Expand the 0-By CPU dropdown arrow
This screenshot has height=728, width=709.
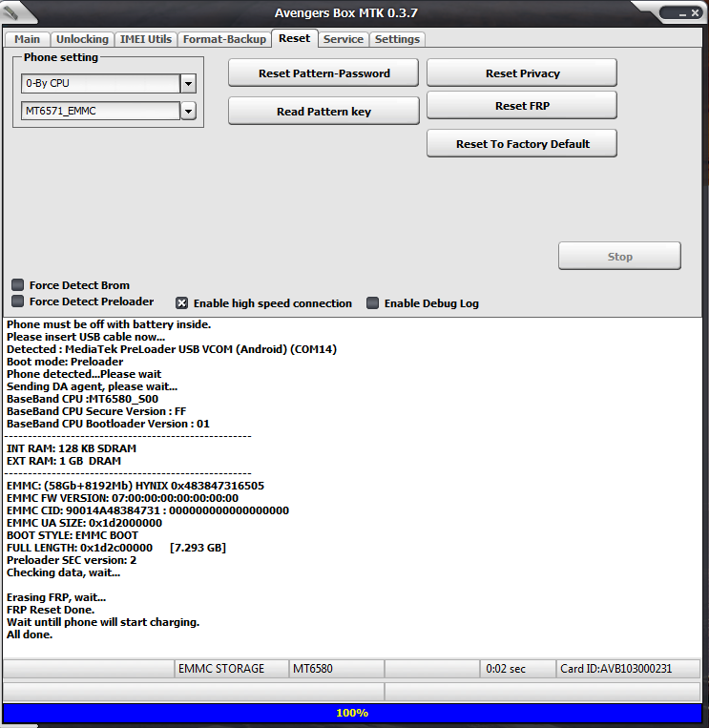[x=188, y=84]
